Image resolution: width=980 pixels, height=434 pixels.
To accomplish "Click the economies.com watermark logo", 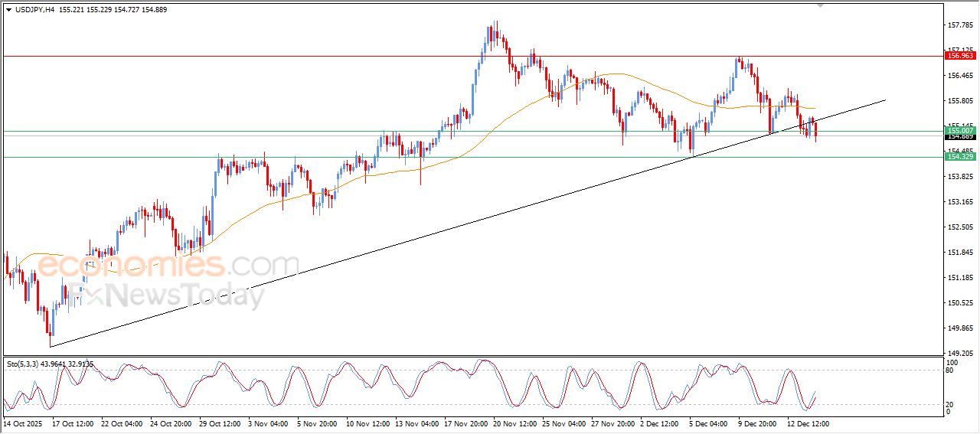I will pyautogui.click(x=168, y=266).
